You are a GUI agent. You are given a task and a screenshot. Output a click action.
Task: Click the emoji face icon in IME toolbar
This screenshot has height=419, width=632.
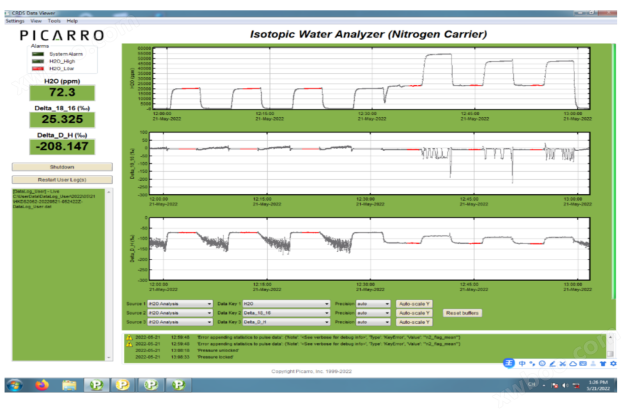(542, 363)
